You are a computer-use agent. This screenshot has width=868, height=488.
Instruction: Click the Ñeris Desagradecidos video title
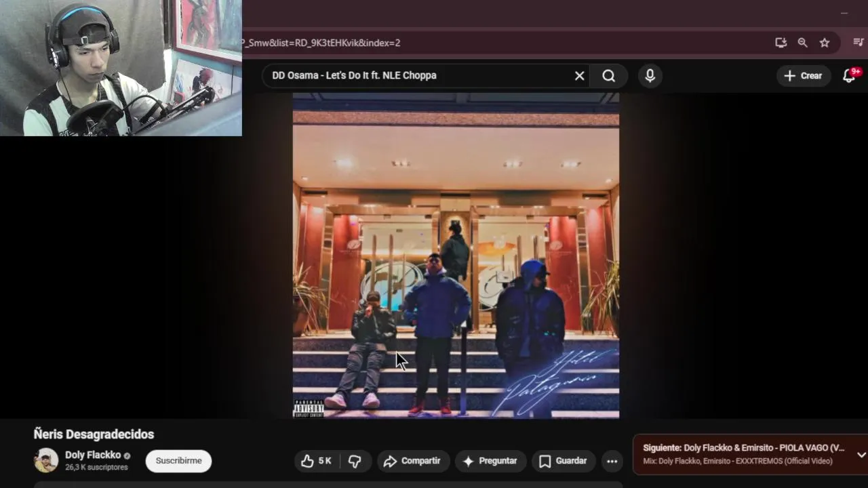click(94, 434)
